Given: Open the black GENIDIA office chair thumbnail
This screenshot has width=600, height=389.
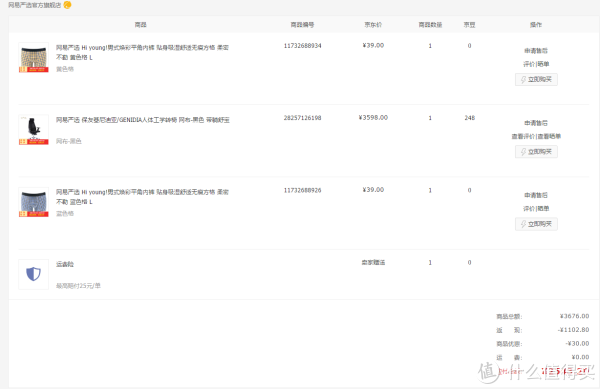Looking at the screenshot, I should pyautogui.click(x=34, y=130).
